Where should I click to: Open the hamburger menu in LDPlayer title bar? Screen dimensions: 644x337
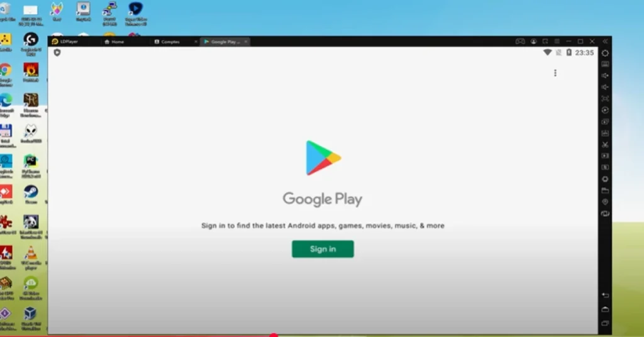click(x=557, y=41)
